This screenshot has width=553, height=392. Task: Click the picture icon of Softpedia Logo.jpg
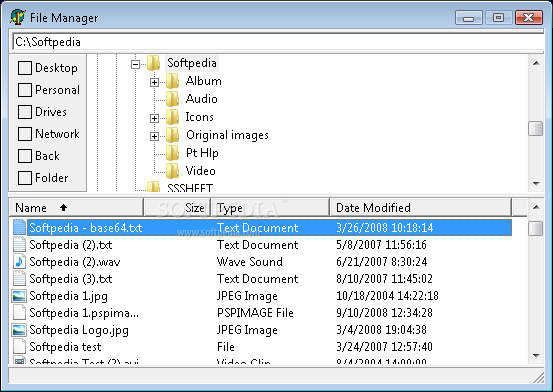tap(19, 330)
